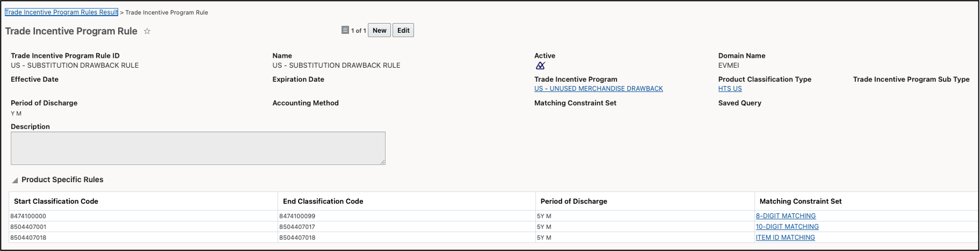The width and height of the screenshot is (980, 251).
Task: Click inside the Description text area
Action: pyautogui.click(x=198, y=148)
